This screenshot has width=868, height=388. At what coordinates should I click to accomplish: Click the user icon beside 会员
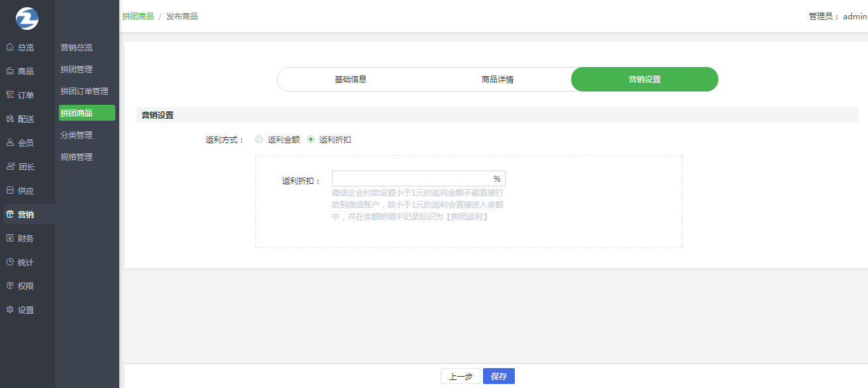[9, 143]
